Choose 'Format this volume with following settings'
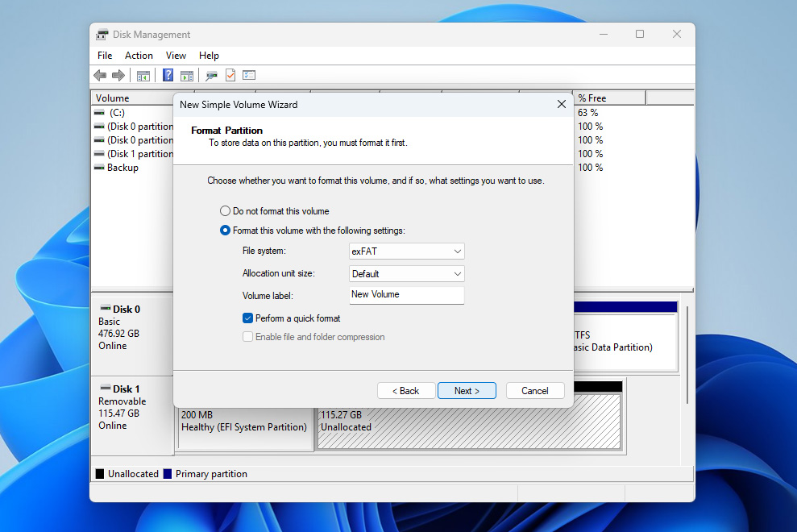 226,231
